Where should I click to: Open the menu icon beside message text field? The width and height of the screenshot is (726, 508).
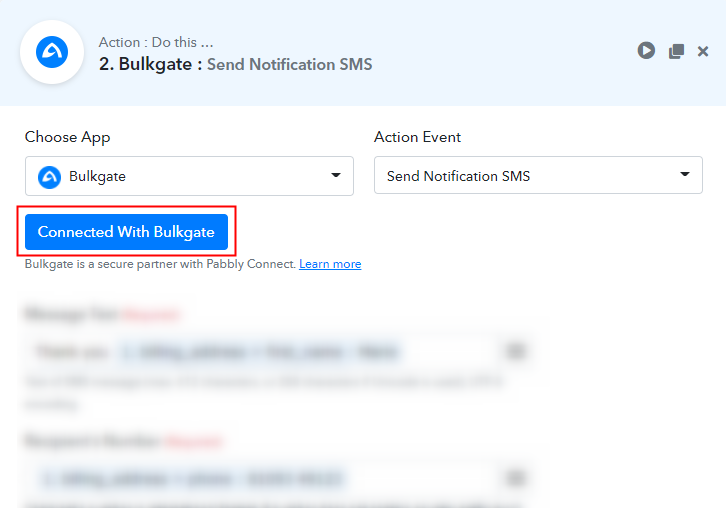(x=515, y=351)
